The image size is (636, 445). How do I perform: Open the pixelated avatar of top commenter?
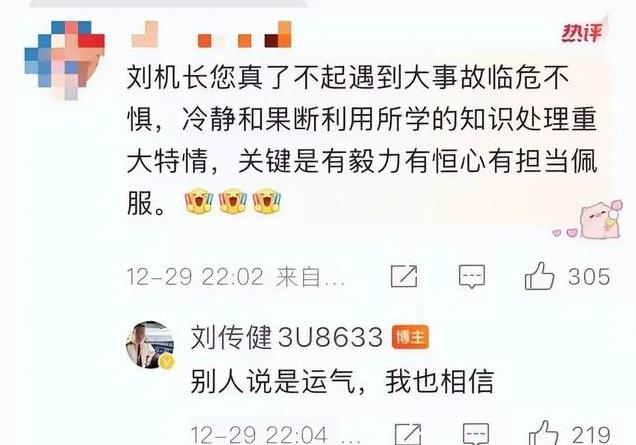click(x=64, y=60)
